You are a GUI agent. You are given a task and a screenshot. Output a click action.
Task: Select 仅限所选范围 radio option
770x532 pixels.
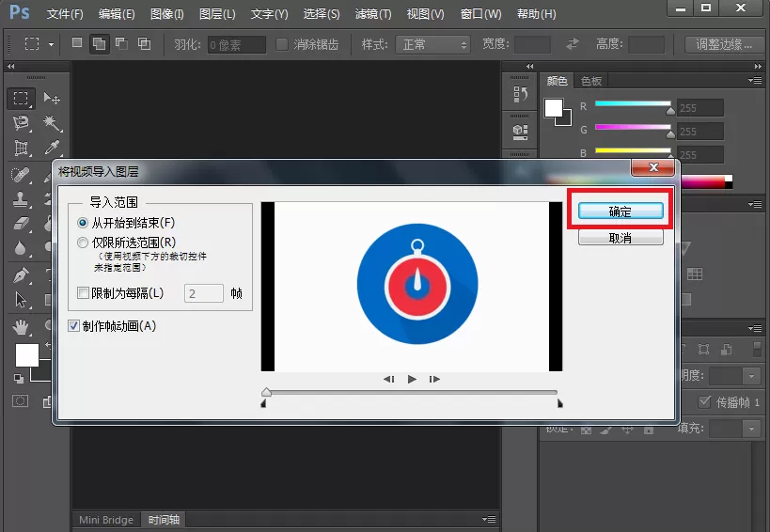pos(127,243)
